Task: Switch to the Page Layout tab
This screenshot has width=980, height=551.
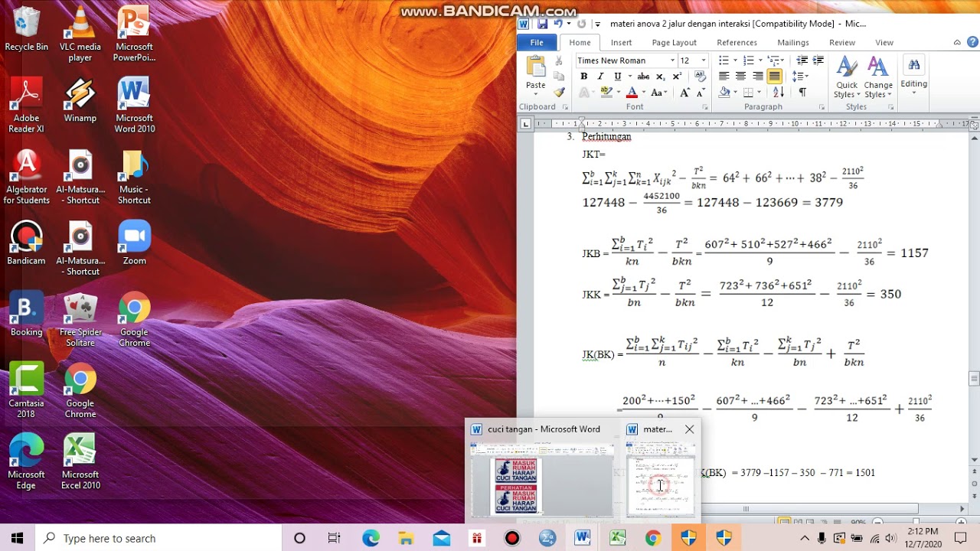Action: (674, 43)
